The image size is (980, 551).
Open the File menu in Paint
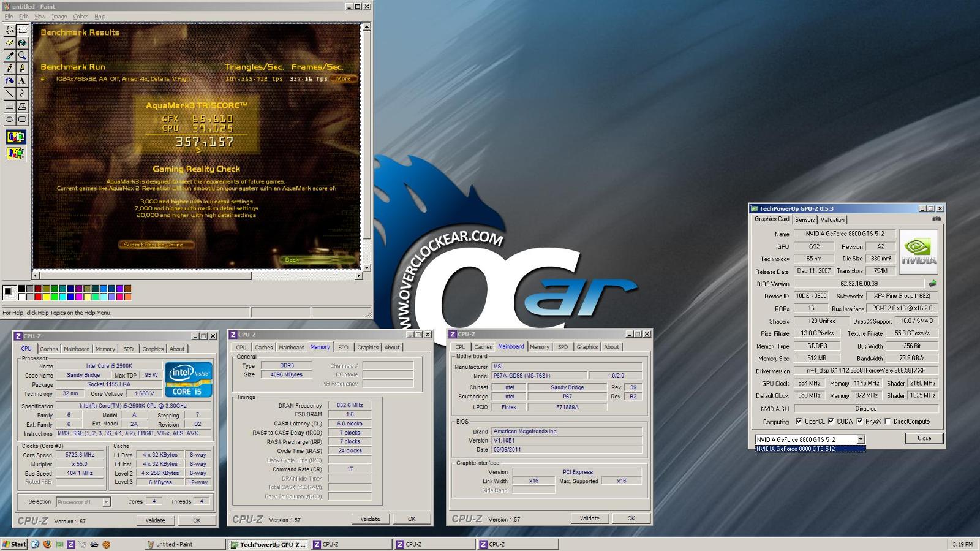point(9,17)
